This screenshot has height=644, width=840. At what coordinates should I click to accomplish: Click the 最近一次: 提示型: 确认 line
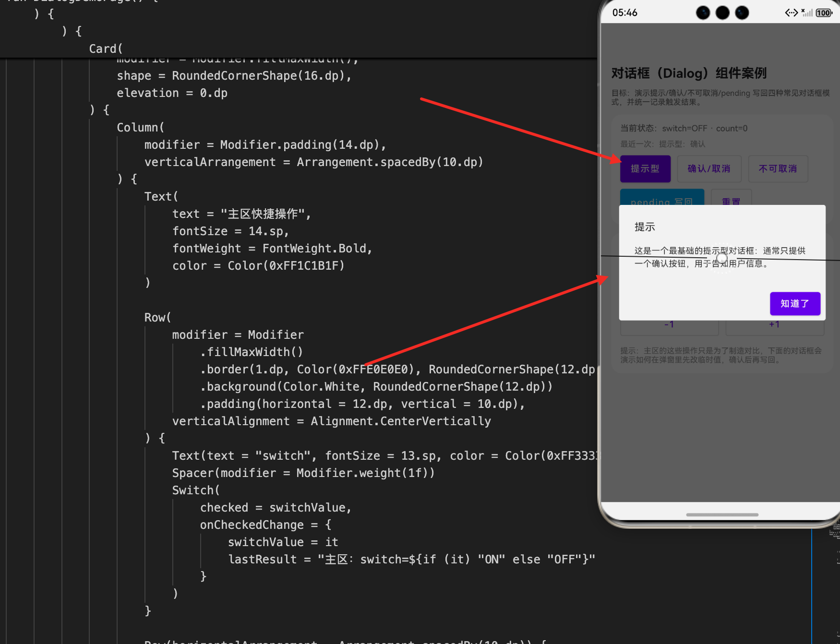click(662, 144)
